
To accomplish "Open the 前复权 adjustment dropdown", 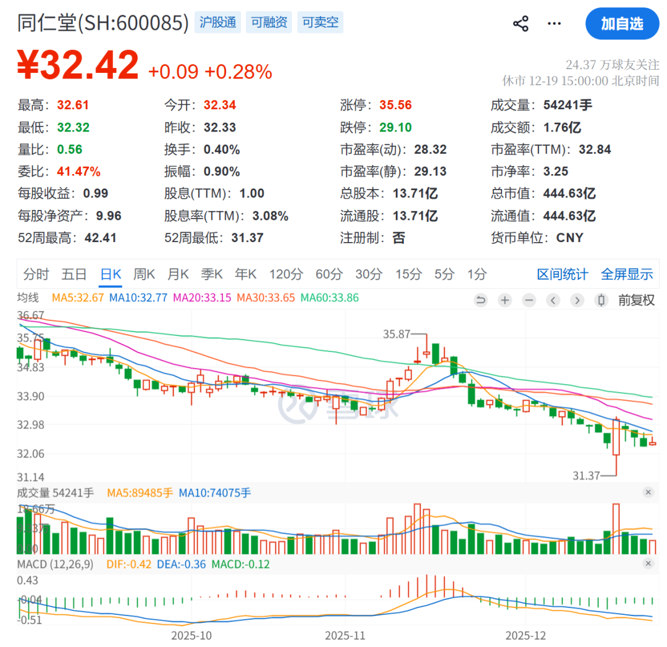I will [x=636, y=299].
